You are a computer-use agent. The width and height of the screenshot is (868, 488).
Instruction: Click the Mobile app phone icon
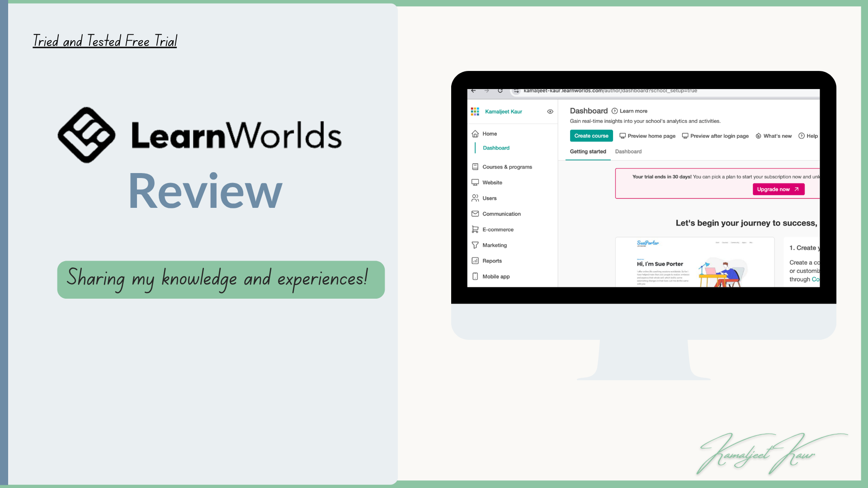(x=475, y=277)
